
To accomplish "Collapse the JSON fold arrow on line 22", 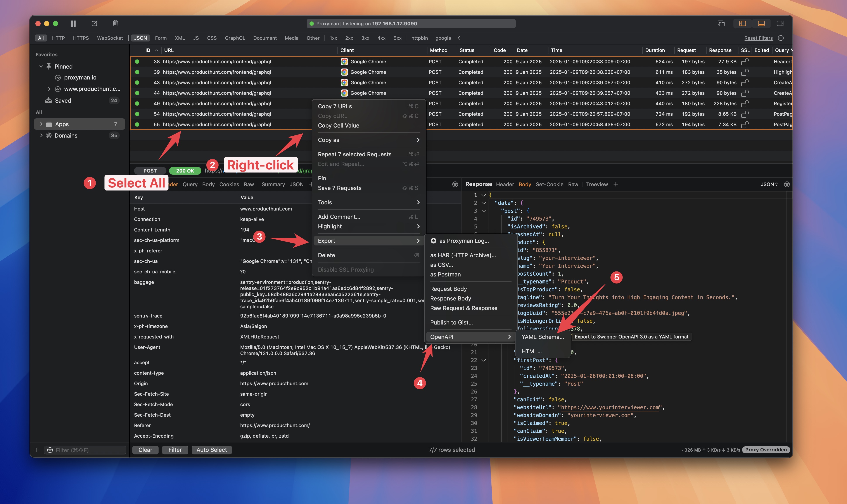I will [484, 360].
